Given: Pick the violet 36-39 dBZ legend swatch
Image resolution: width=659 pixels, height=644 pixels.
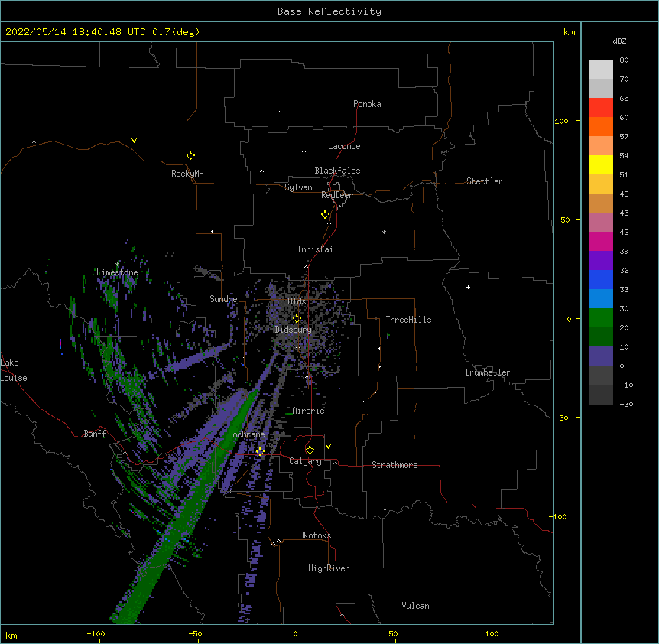Looking at the screenshot, I should (601, 261).
